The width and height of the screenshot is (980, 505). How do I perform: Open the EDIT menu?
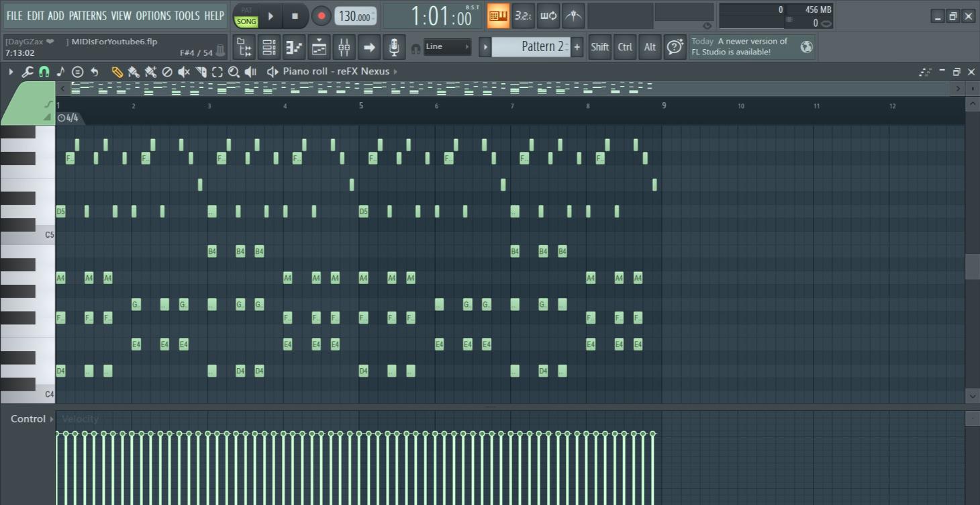[x=36, y=16]
